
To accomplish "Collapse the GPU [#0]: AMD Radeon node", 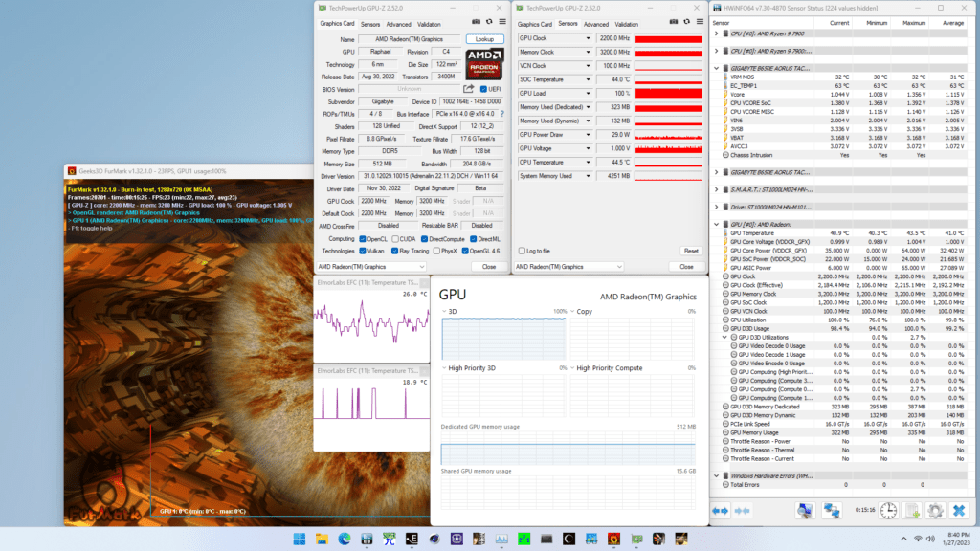I will pyautogui.click(x=717, y=224).
